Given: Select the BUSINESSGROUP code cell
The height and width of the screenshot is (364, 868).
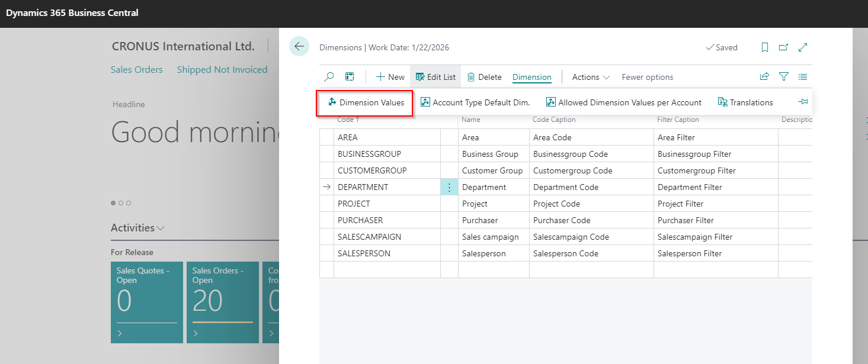Looking at the screenshot, I should [387, 154].
